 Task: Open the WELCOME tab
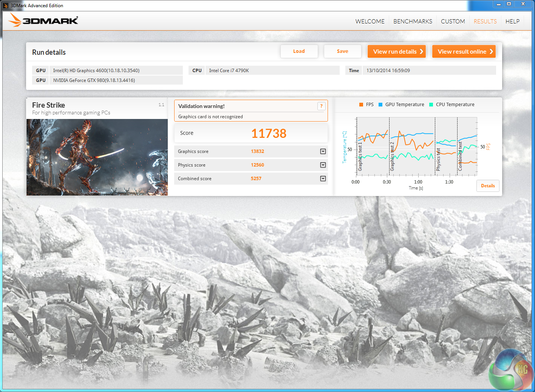pyautogui.click(x=370, y=22)
